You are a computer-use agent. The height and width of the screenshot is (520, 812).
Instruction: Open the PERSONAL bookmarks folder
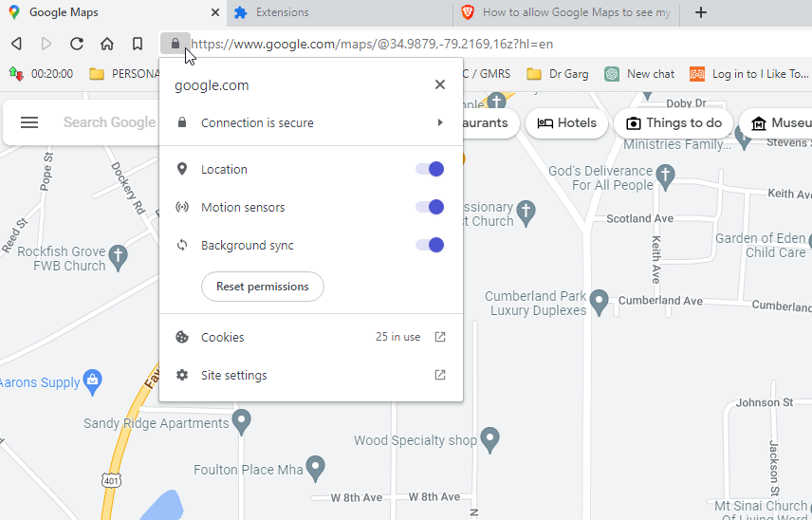pos(124,74)
